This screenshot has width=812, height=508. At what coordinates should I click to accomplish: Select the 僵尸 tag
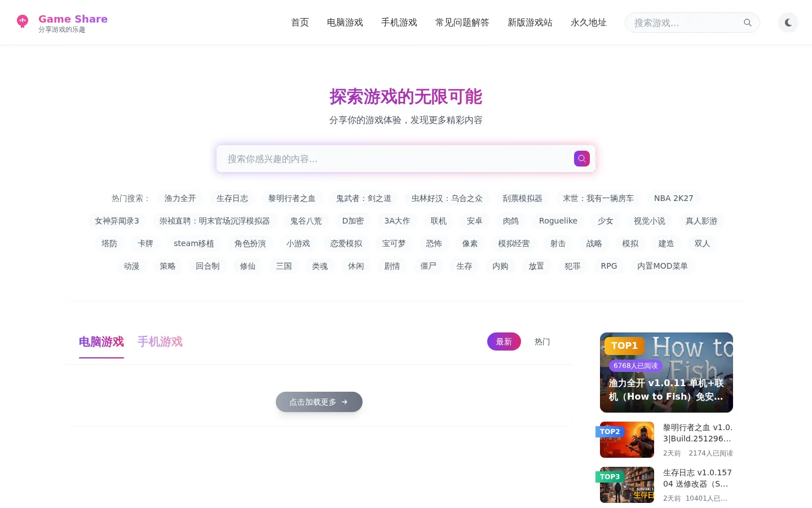429,266
